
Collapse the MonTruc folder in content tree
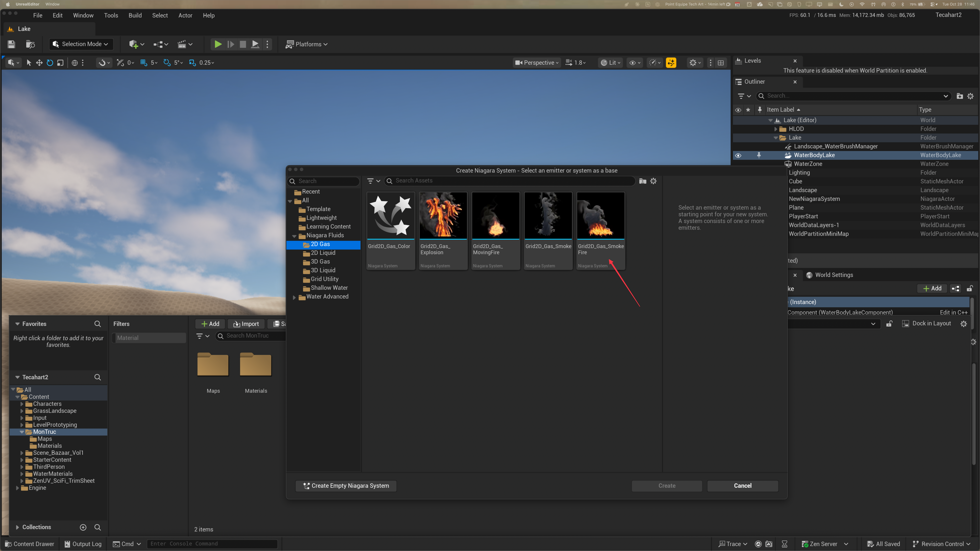coord(22,432)
